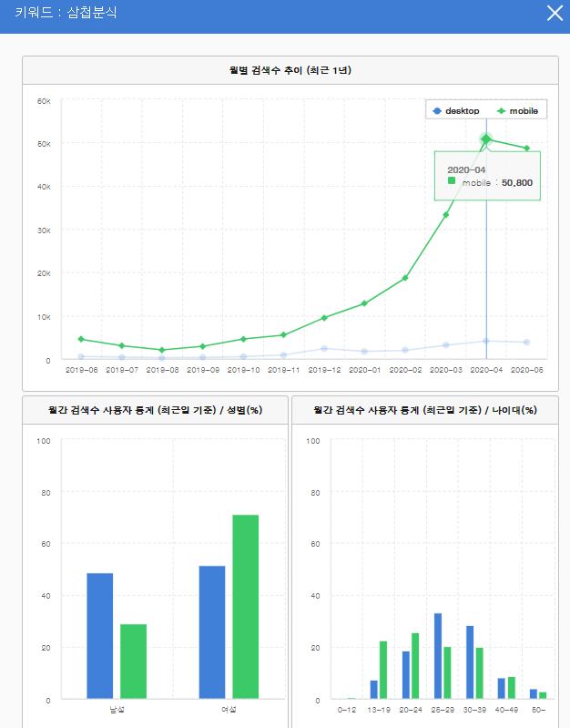Click the 40-49 green mobile bar
Screen dimensions: 570x728
coord(512,688)
